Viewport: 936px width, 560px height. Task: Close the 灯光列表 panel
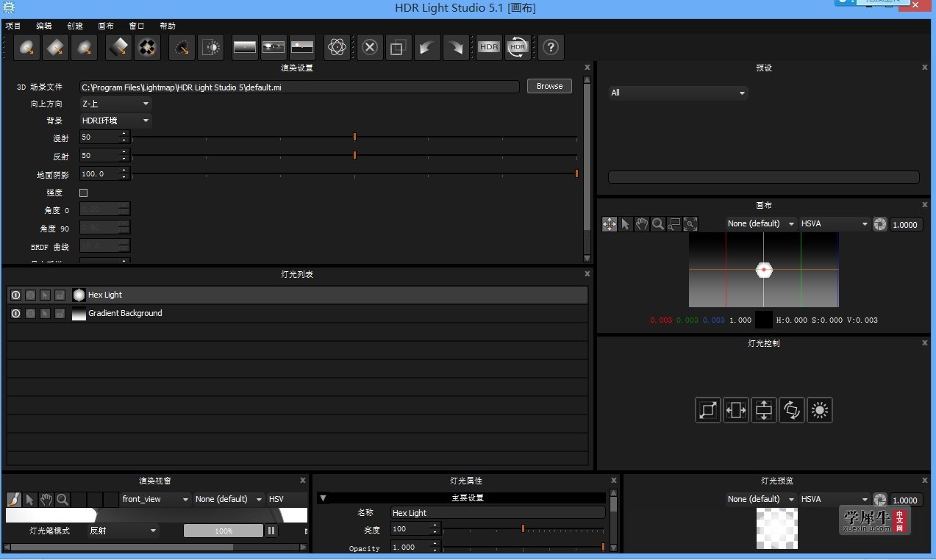[587, 274]
